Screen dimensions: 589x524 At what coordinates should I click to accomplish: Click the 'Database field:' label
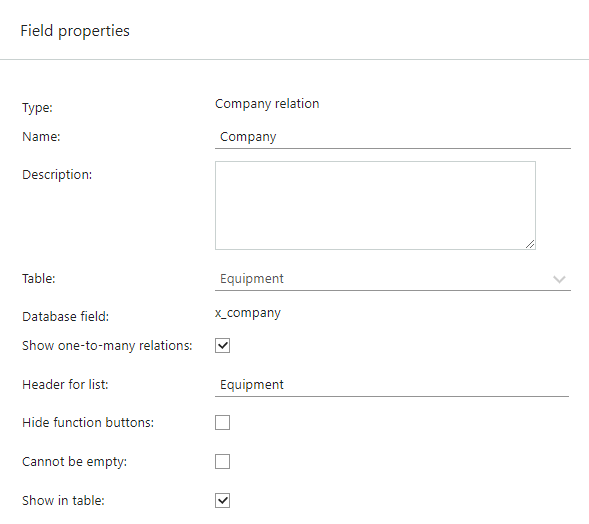click(65, 317)
